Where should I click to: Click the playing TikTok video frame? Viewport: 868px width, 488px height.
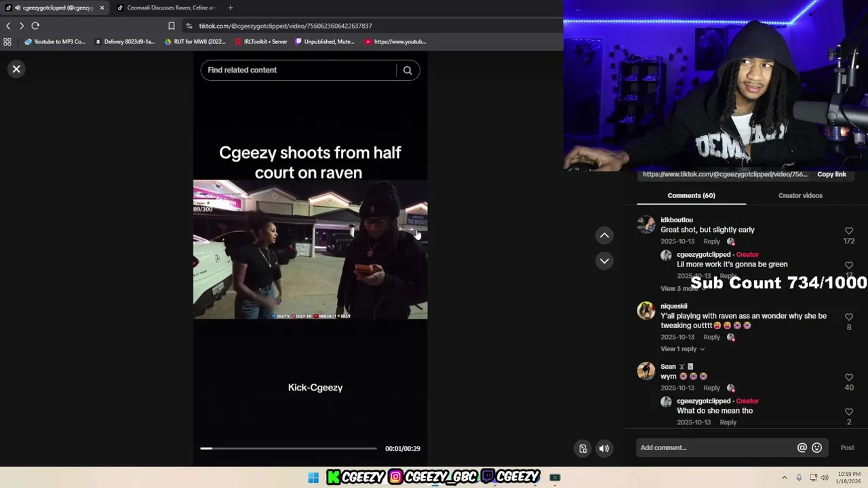tap(310, 249)
